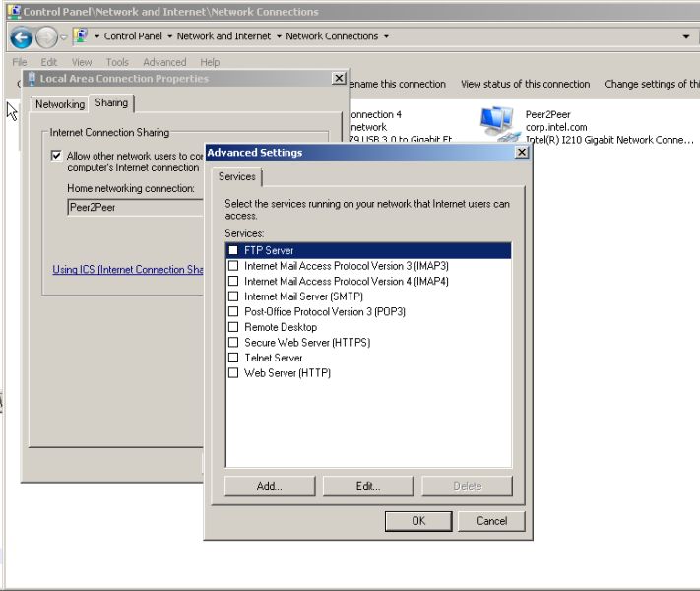Click the address bar network icon
Screen dimensions: 700x591
[x=81, y=35]
